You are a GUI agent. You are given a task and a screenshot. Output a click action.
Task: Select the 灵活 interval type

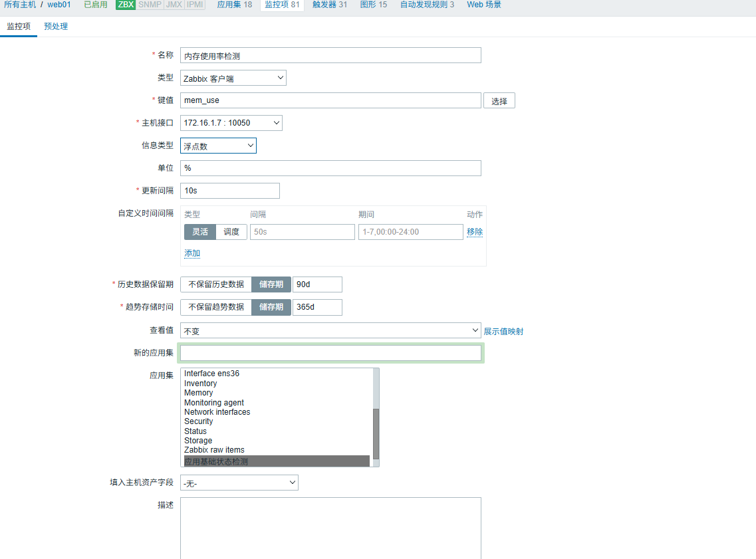tap(200, 232)
